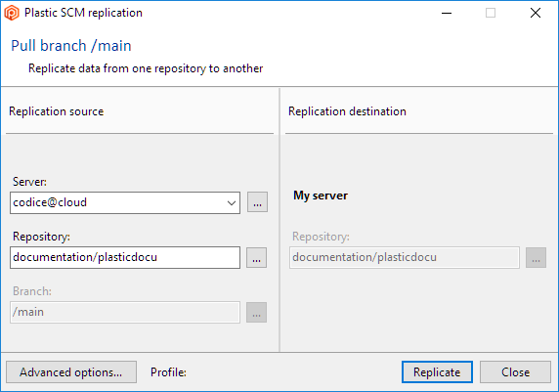This screenshot has height=392, width=559.
Task: Click 'Replicate data from one repository to another' text
Action: [146, 68]
